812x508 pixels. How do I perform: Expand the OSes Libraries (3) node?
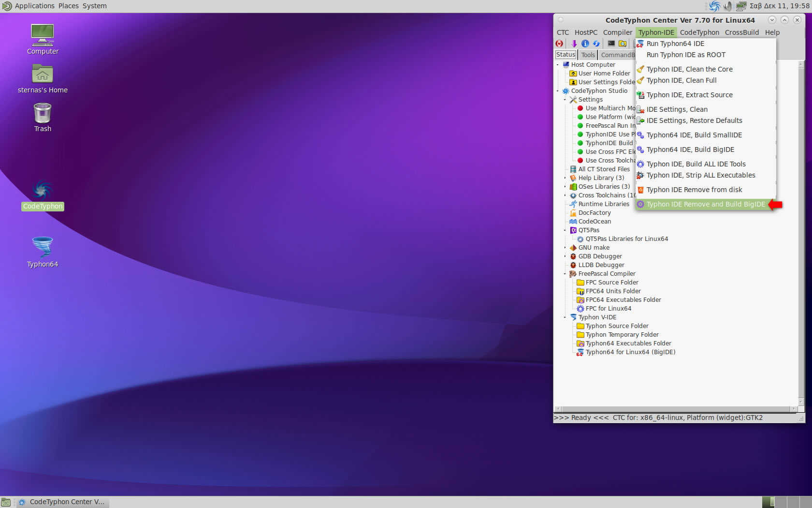565,187
